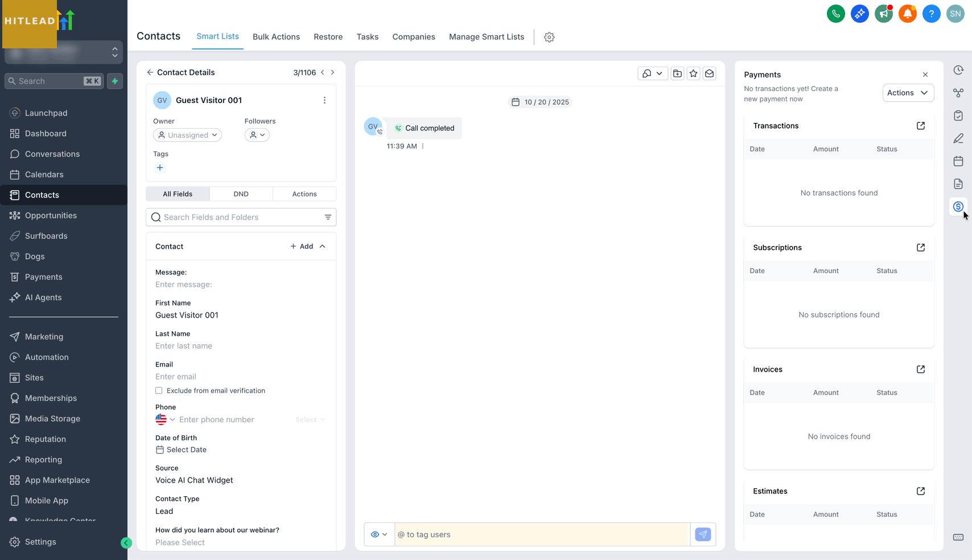Open Transactions in new window

(x=921, y=126)
